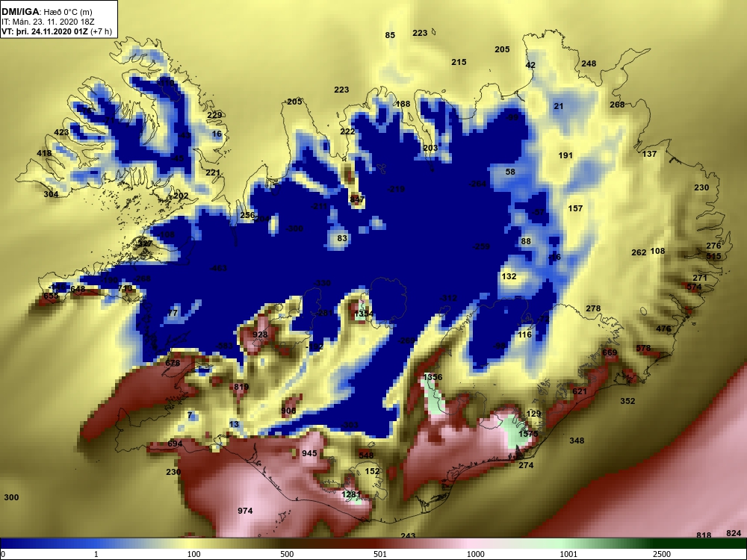Viewport: 747px width, 560px height.
Task: Select the map value 42
Action: tap(530, 65)
